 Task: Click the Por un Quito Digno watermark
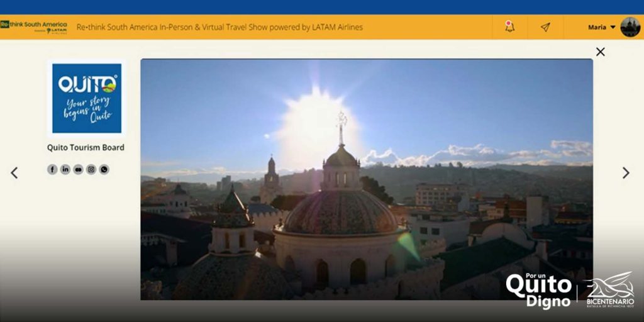point(539,291)
